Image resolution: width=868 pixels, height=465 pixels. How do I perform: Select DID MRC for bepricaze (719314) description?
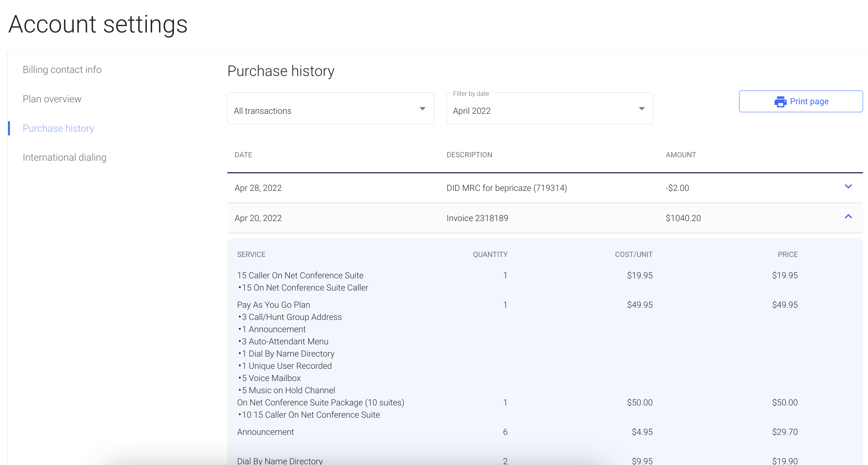(x=507, y=188)
